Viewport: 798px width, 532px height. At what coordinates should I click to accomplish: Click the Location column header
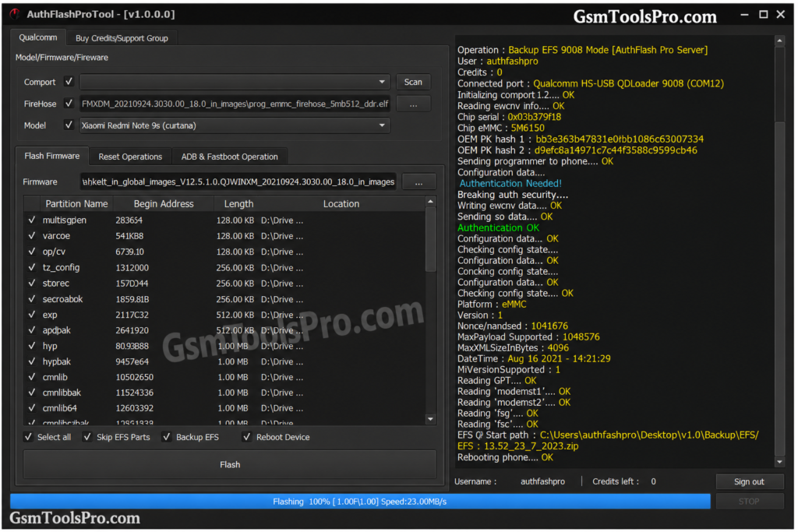coord(341,204)
